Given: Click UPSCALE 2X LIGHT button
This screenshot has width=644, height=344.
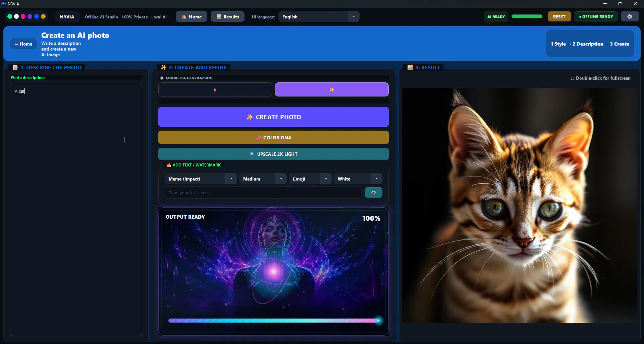Looking at the screenshot, I should coord(273,154).
